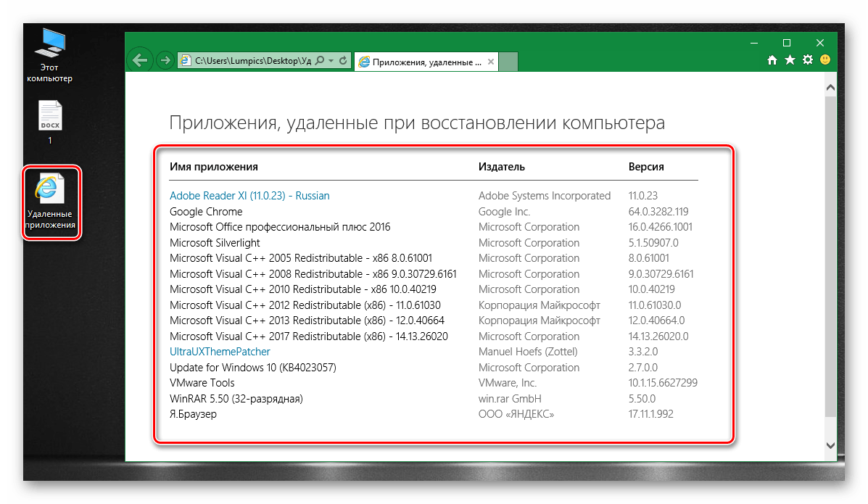The width and height of the screenshot is (868, 504).
Task: Click the Я.Браузер entry
Action: point(193,414)
